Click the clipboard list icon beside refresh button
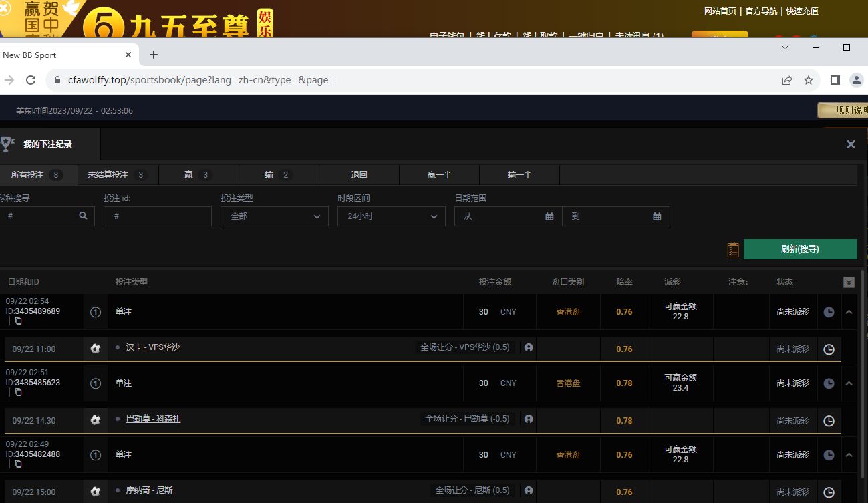The height and width of the screenshot is (503, 868). pyautogui.click(x=733, y=249)
